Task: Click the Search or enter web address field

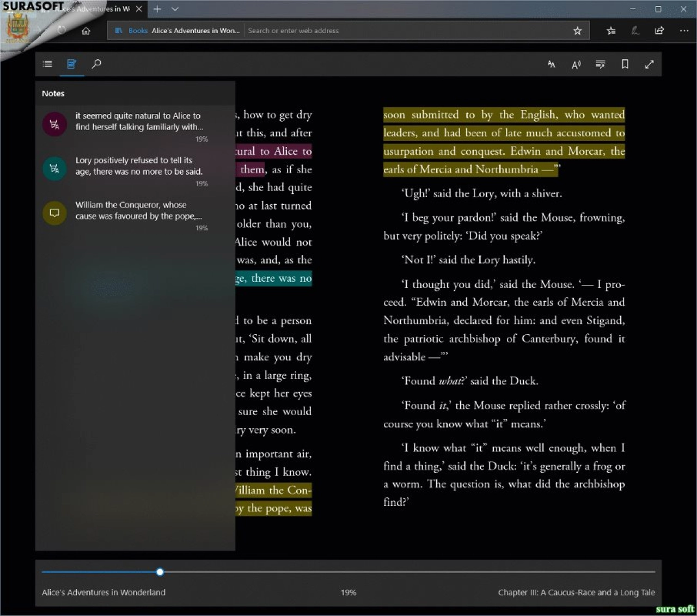Action: click(406, 31)
